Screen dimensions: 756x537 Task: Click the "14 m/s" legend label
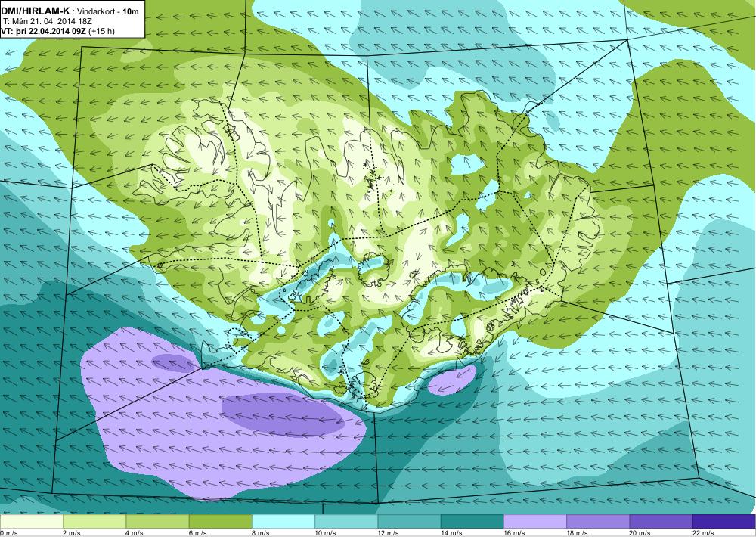(x=452, y=533)
